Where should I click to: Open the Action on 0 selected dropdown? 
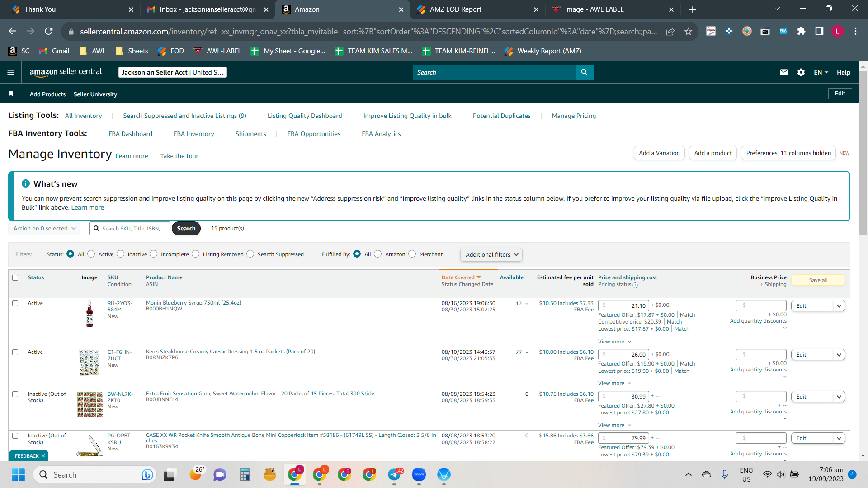coord(44,229)
